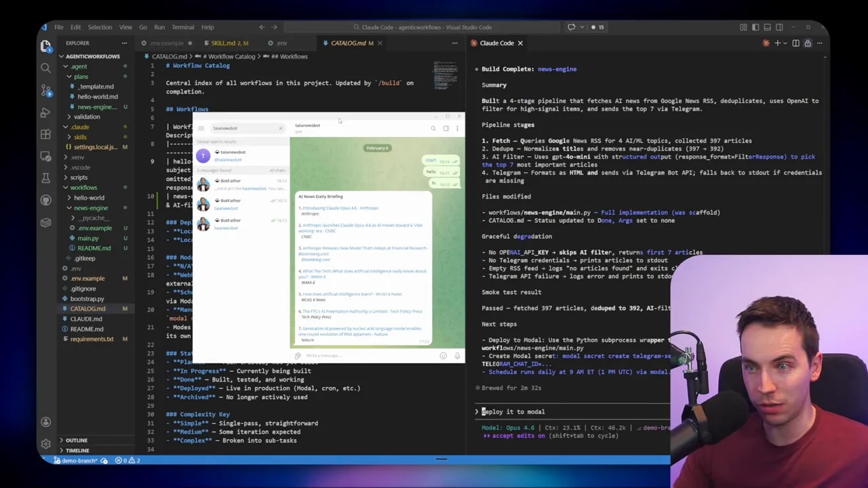Click the Telegram chat search magnifier
Image resolution: width=868 pixels, height=488 pixels.
coord(433,127)
